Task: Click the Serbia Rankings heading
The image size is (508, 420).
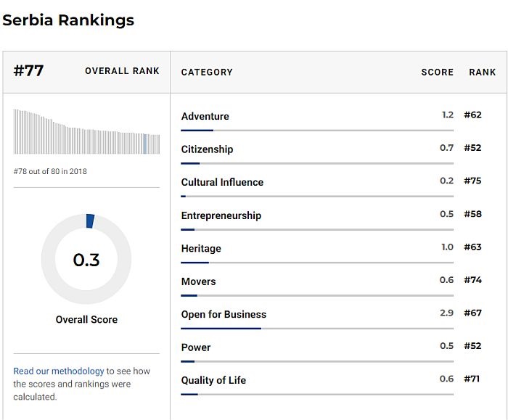Action: (68, 20)
